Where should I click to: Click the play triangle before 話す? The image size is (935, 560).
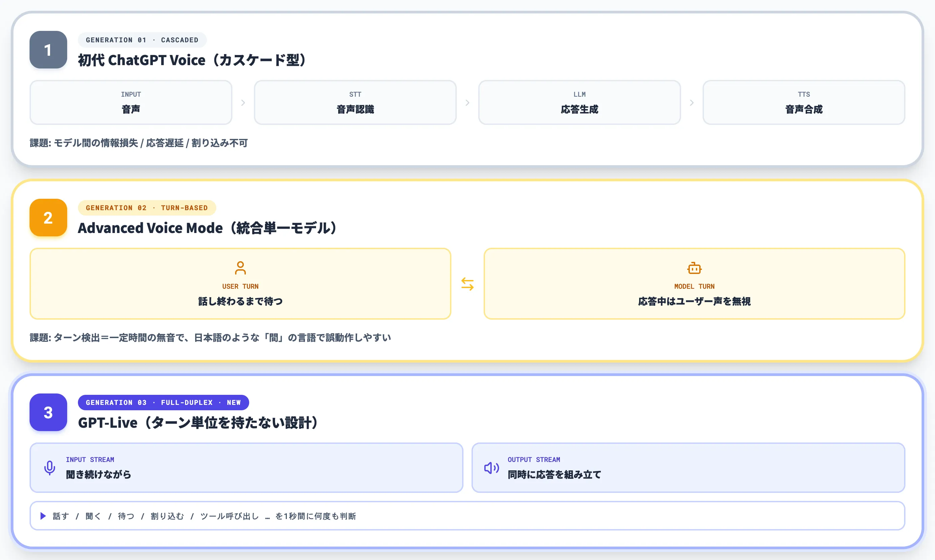point(43,516)
